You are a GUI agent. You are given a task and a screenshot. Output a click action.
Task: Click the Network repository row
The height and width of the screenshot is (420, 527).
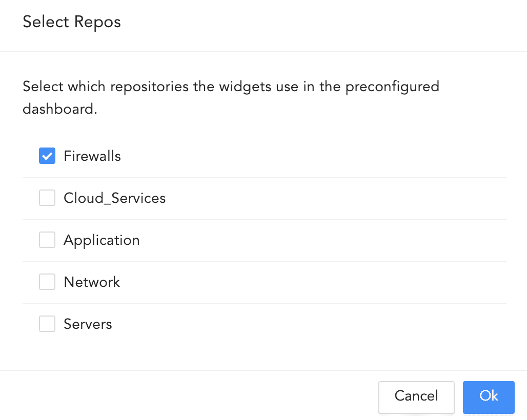point(205,282)
